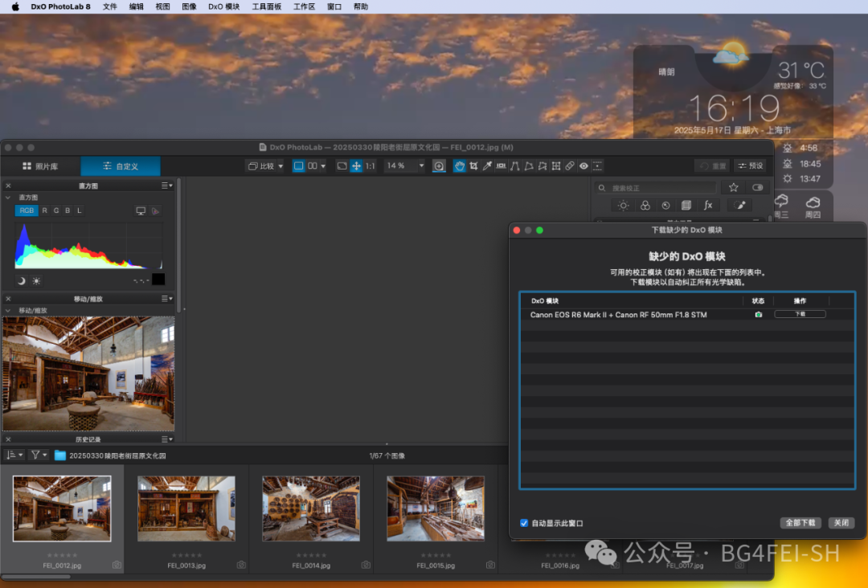Click 关闭 button in module dialog
Image resolution: width=868 pixels, height=588 pixels.
pyautogui.click(x=841, y=523)
